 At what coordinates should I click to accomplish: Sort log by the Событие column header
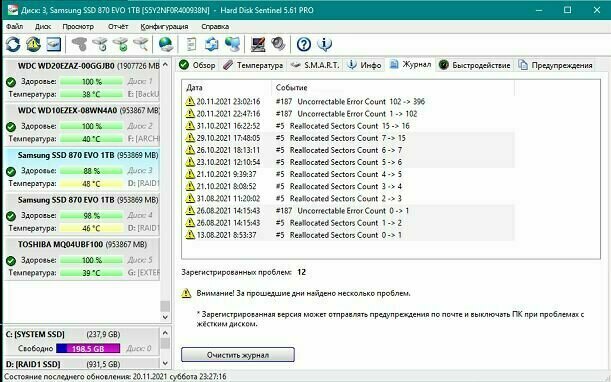[x=393, y=88]
